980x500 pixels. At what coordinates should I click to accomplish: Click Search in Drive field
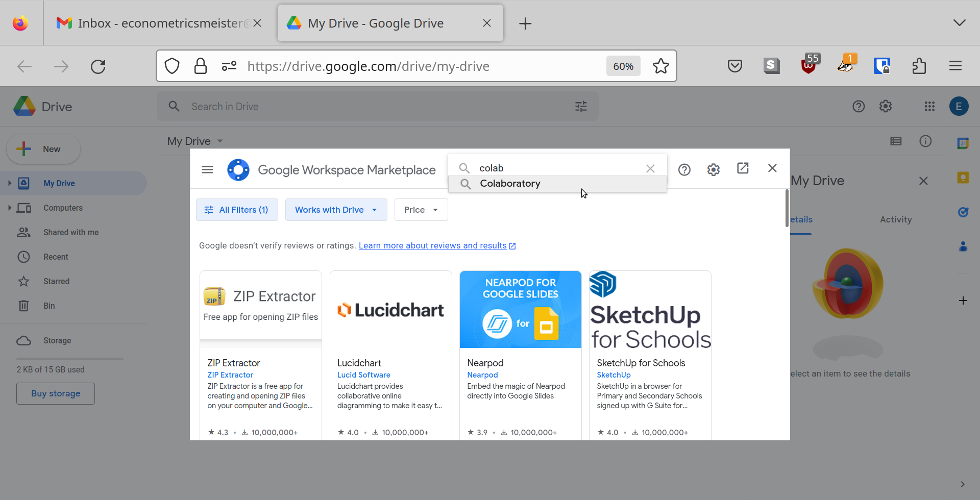point(378,107)
